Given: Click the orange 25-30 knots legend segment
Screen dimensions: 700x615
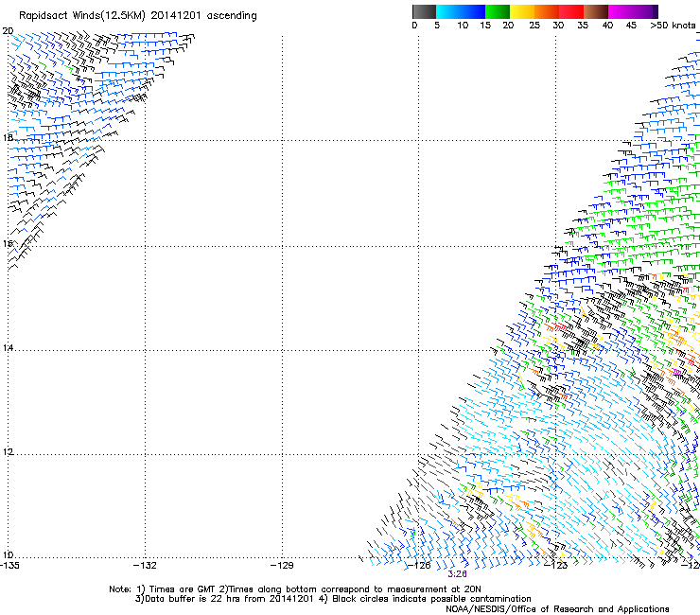Looking at the screenshot, I should coord(547,11).
